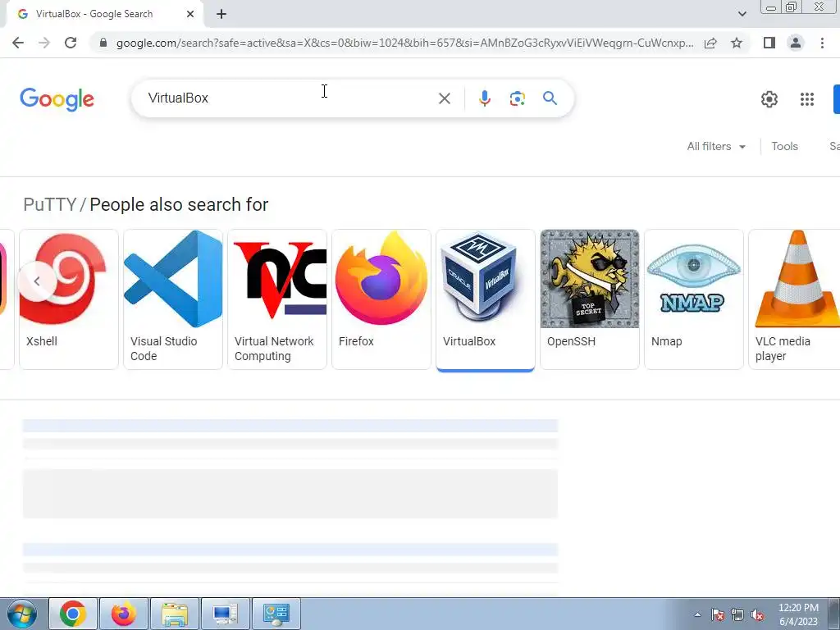
Task: Search by image with Google Lens
Action: coord(517,98)
